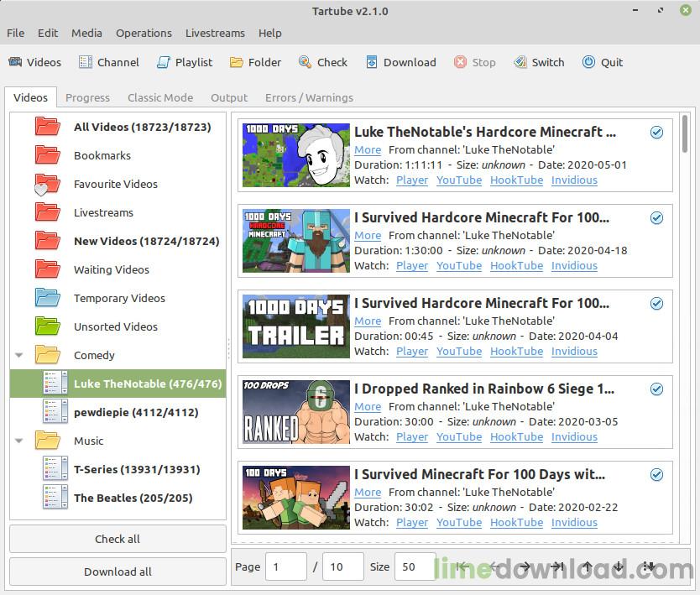700x595 pixels.
Task: Select the pewdiepie channel
Action: (x=118, y=412)
